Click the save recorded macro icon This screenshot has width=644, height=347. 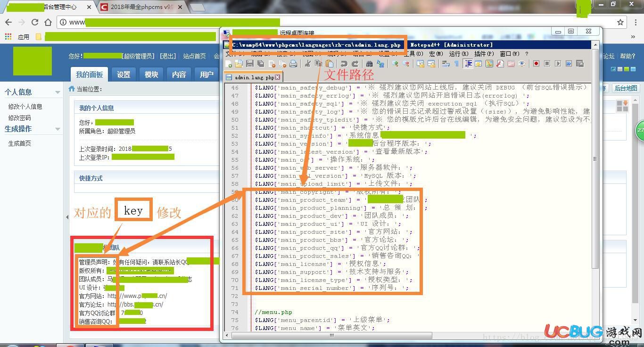pos(580,64)
